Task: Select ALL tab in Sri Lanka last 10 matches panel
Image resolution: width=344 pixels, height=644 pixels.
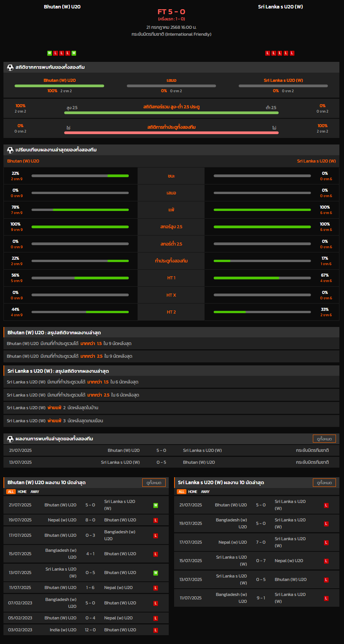Action: click(x=181, y=492)
